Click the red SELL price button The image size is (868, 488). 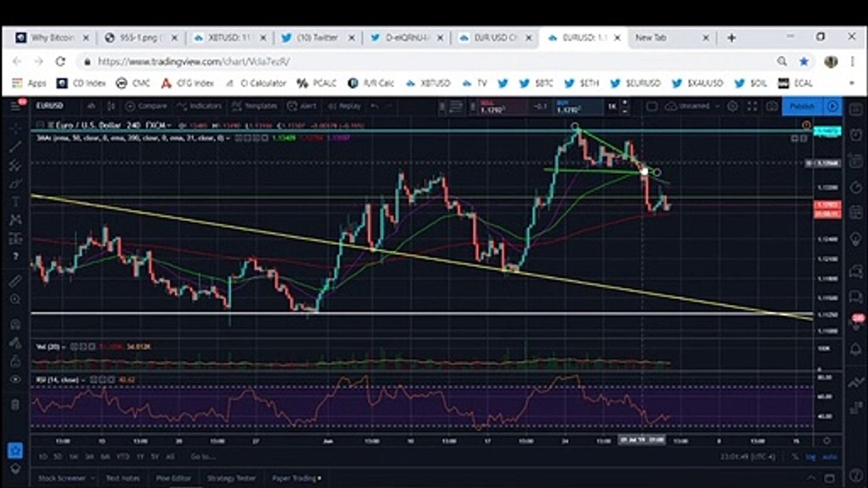click(502, 106)
